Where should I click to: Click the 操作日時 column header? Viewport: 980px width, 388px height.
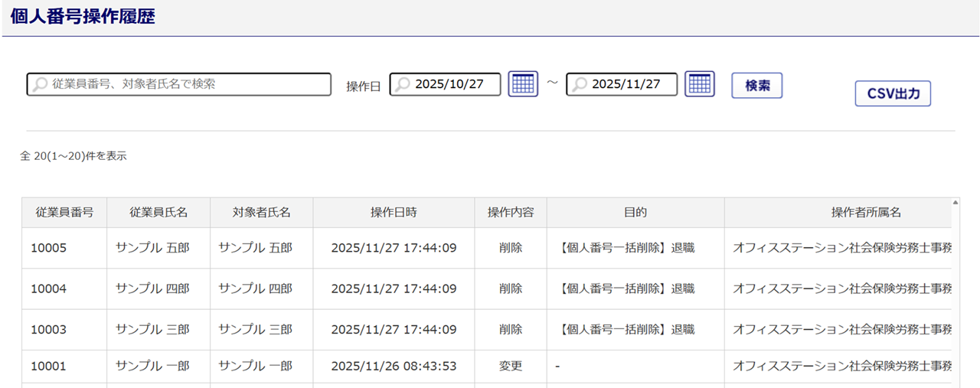(x=394, y=213)
